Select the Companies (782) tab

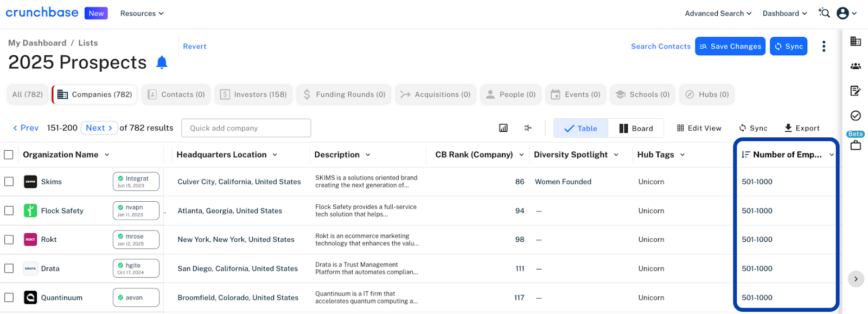[x=95, y=94]
